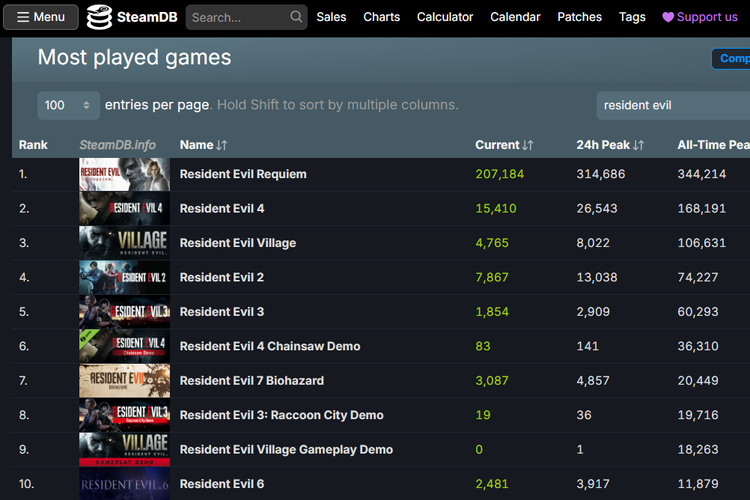
Task: Open the Resident Evil 3 name link
Action: 222,312
